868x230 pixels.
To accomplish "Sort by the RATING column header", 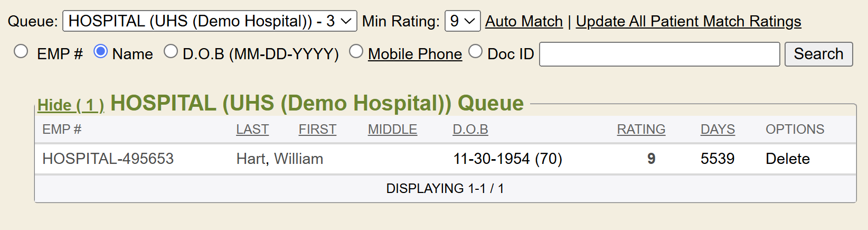I will tap(641, 130).
